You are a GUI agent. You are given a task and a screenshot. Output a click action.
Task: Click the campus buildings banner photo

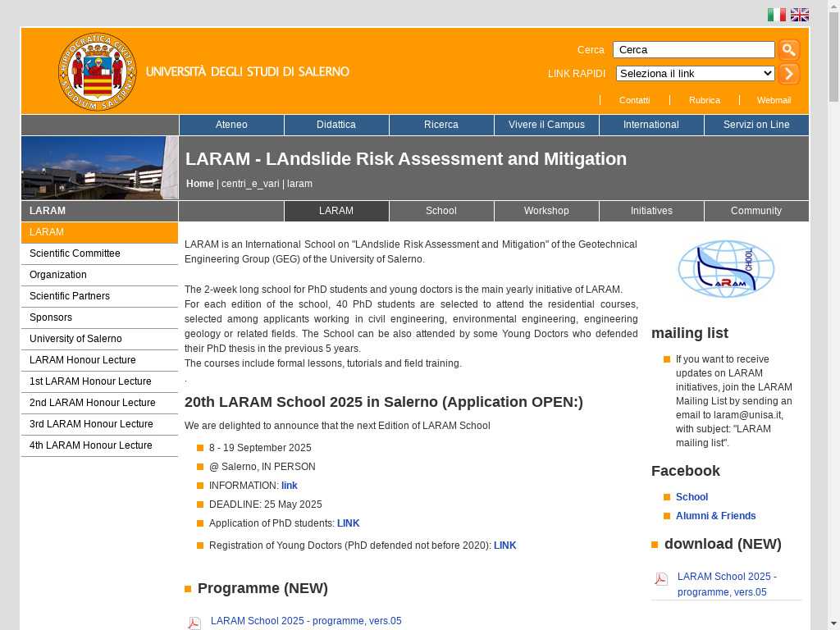coord(99,167)
